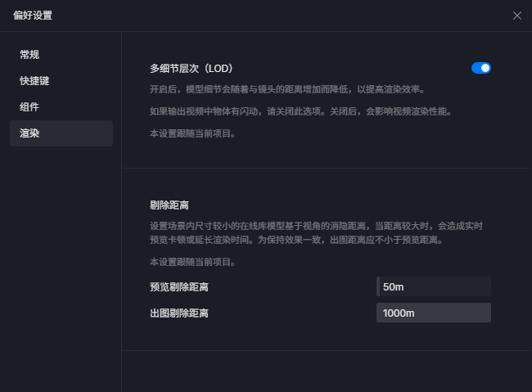
Task: Click the 偏好设置 dialog title
Action: (x=32, y=16)
